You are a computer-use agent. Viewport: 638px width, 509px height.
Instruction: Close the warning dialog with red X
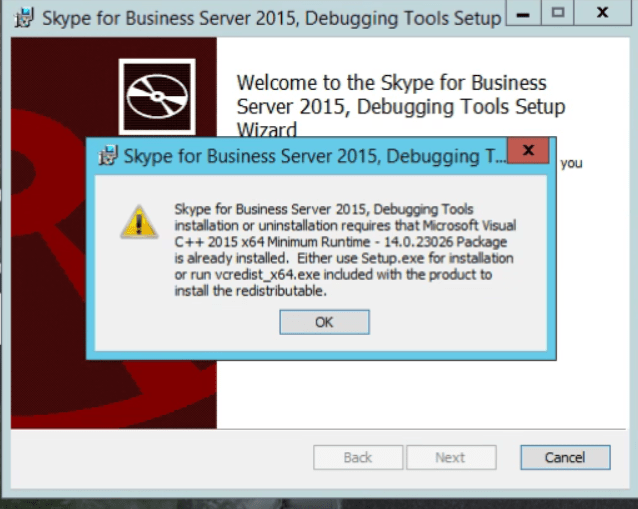click(x=527, y=153)
